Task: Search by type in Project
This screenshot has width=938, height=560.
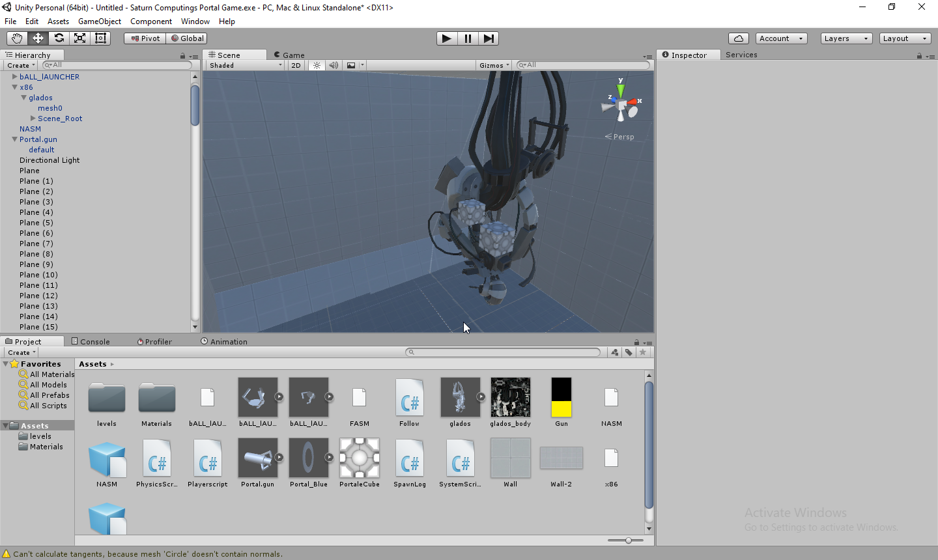Action: click(x=615, y=352)
